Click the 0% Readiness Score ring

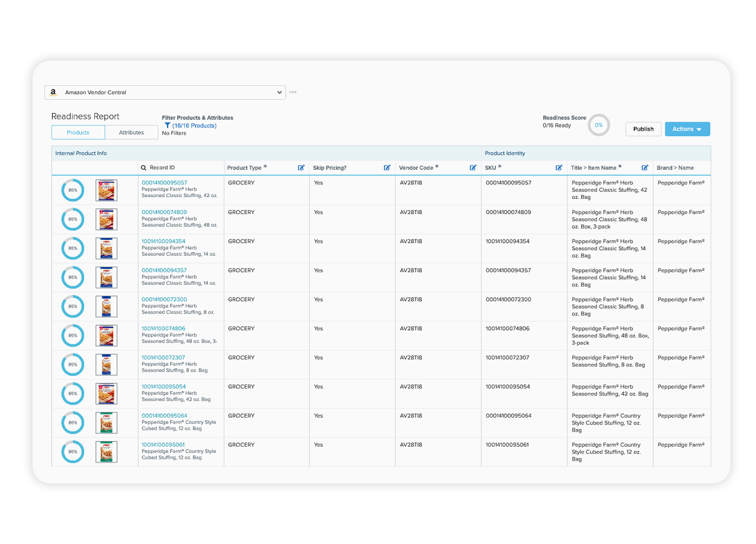coord(599,125)
